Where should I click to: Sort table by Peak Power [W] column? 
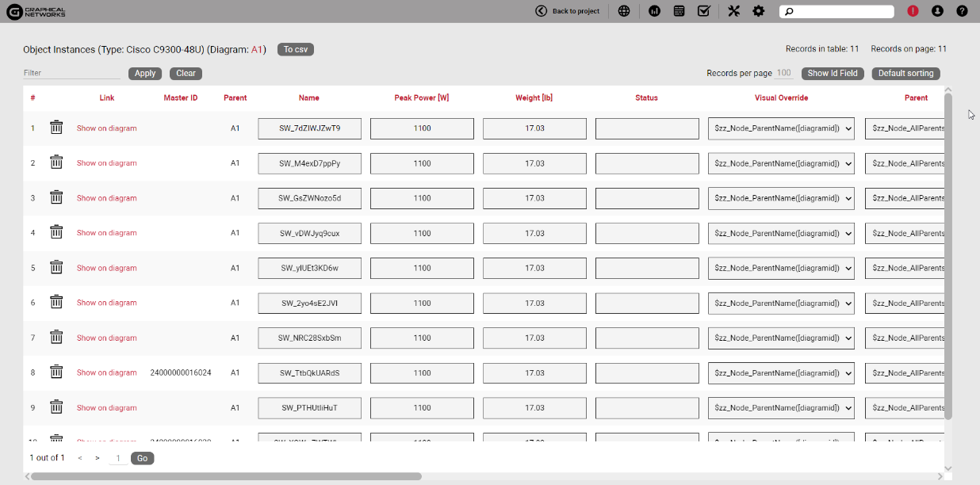click(x=422, y=98)
